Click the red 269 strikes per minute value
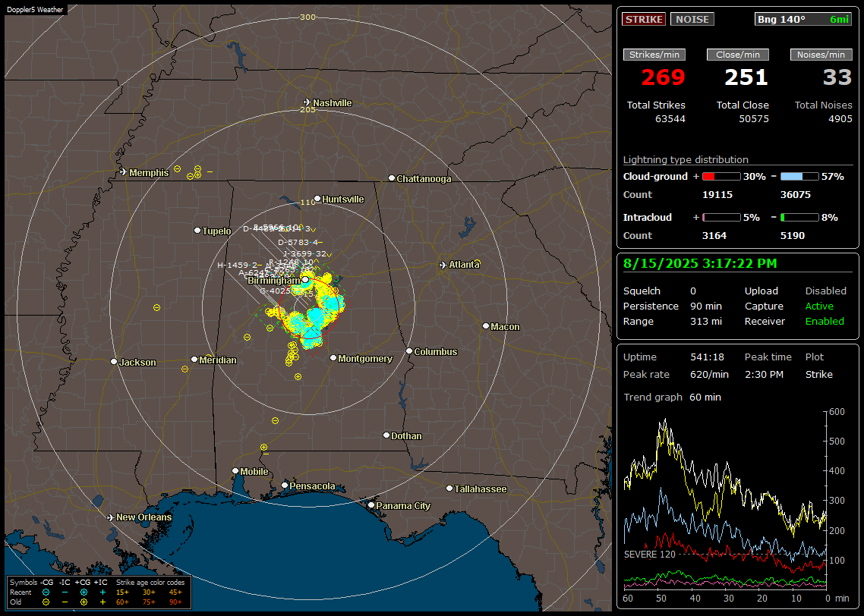The image size is (864, 616). [x=663, y=77]
